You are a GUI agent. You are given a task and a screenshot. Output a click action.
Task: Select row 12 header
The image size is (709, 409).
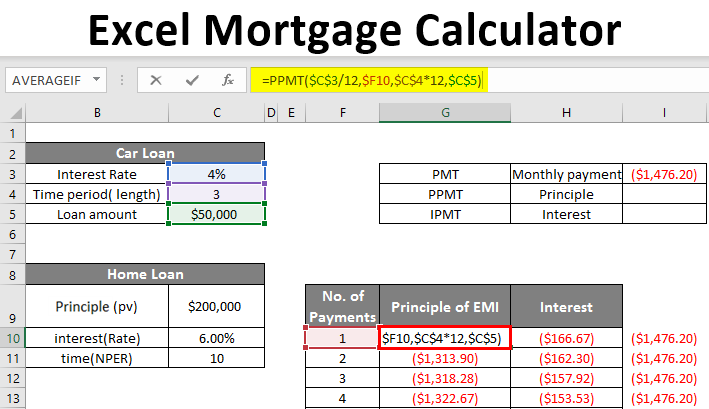point(13,378)
